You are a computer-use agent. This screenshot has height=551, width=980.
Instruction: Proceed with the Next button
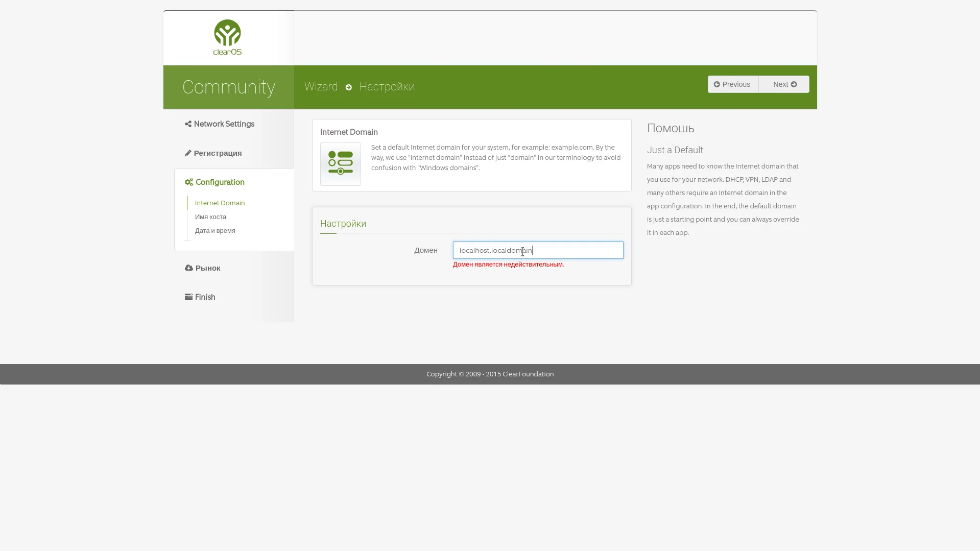(x=784, y=84)
